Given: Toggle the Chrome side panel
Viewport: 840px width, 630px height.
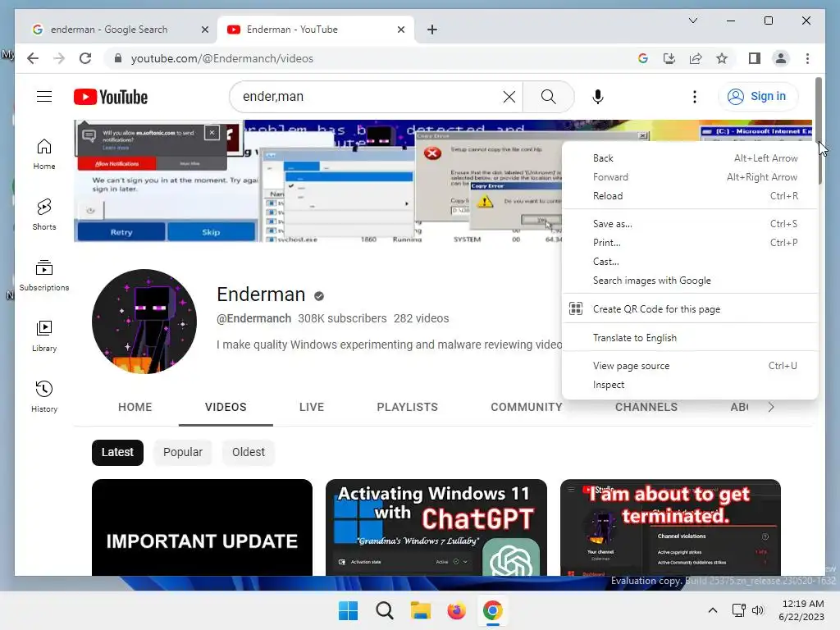Looking at the screenshot, I should pos(755,58).
